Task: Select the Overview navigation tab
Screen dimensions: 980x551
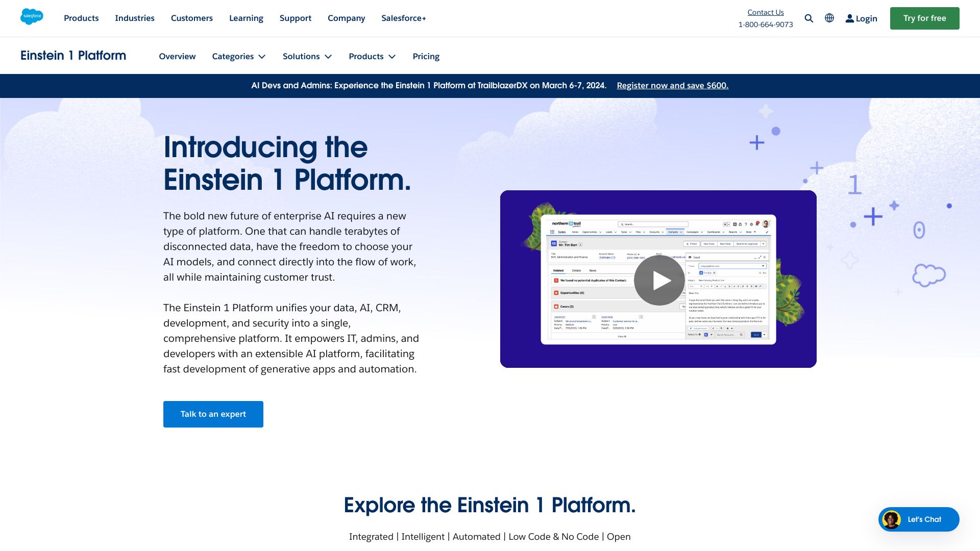Action: 177,56
